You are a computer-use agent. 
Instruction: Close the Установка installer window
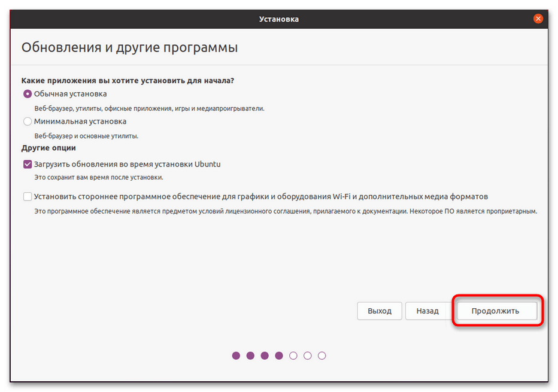(538, 19)
